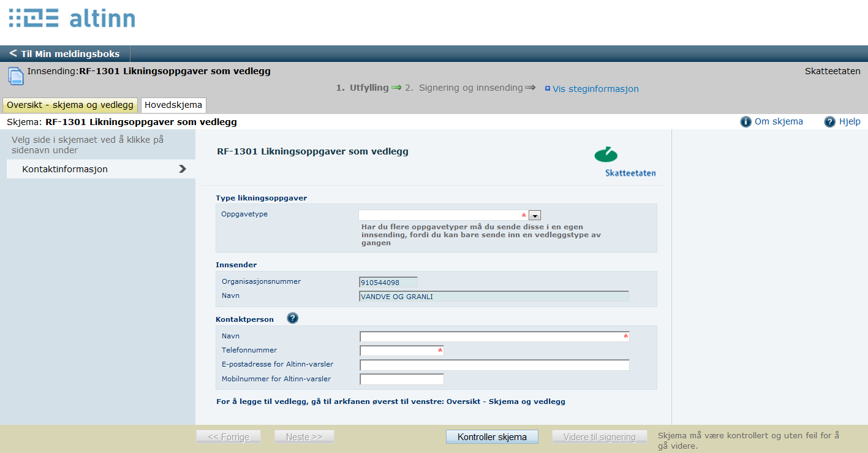Click the Organisasjonsnummer field 910544098
The image size is (868, 453).
coord(388,283)
